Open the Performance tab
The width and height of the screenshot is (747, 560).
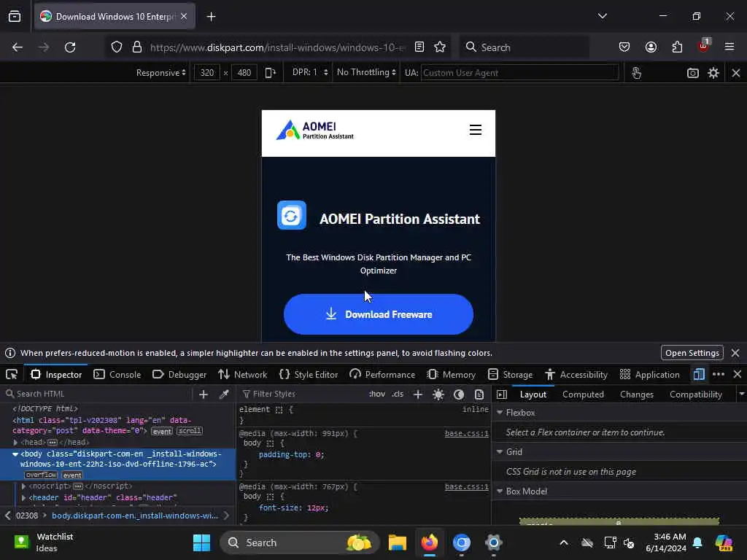tap(382, 375)
